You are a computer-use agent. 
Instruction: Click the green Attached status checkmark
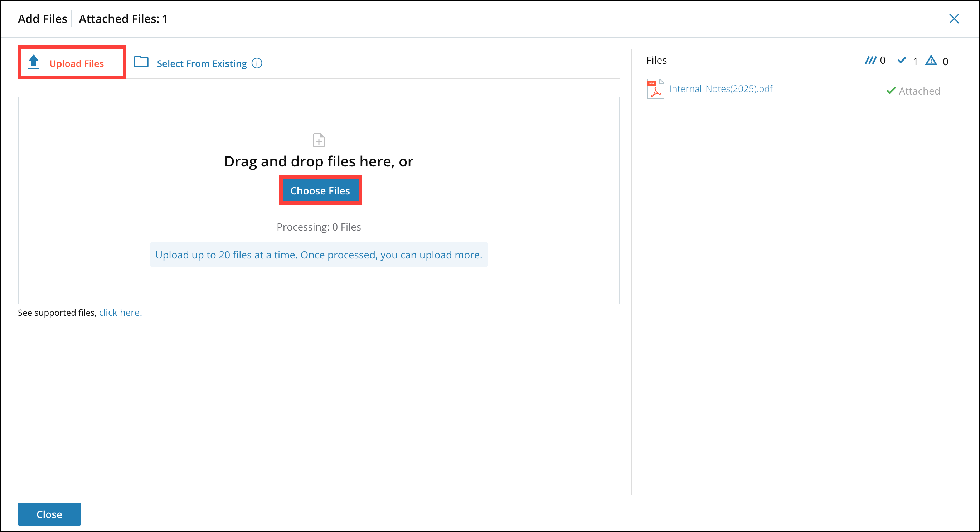(891, 90)
